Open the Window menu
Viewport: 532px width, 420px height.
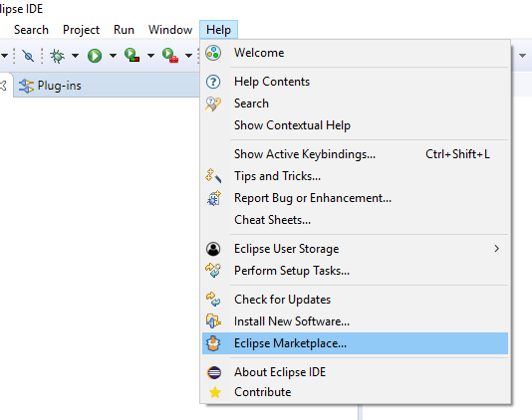[x=170, y=30]
